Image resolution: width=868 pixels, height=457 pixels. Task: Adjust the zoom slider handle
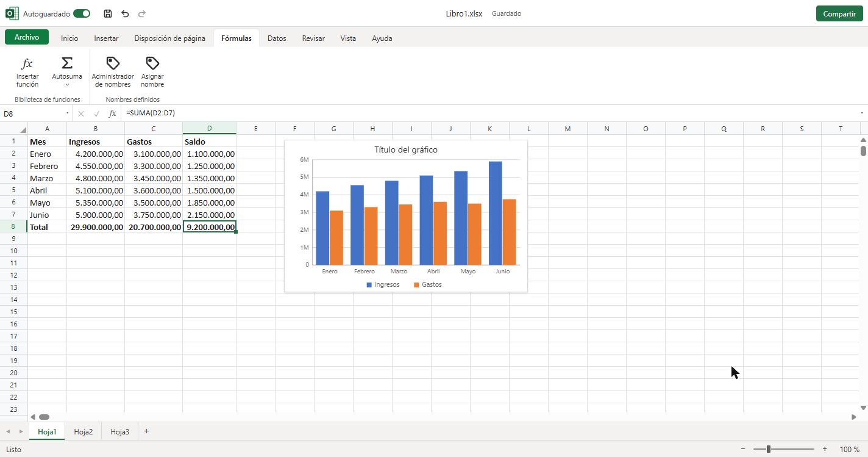[769, 449]
